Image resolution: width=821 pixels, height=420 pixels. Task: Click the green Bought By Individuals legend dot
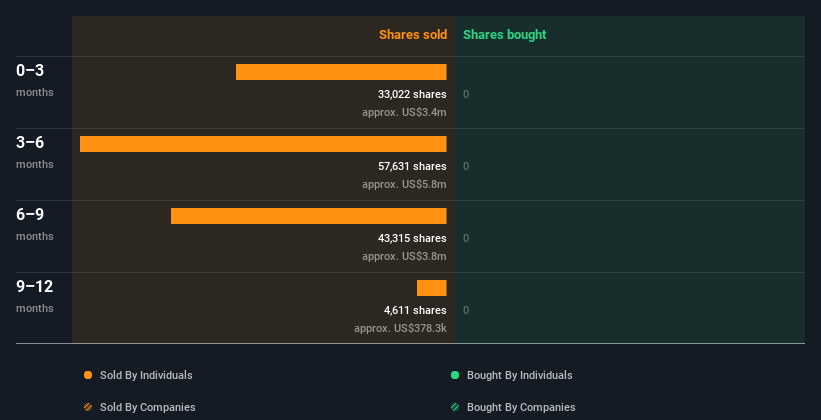point(455,375)
